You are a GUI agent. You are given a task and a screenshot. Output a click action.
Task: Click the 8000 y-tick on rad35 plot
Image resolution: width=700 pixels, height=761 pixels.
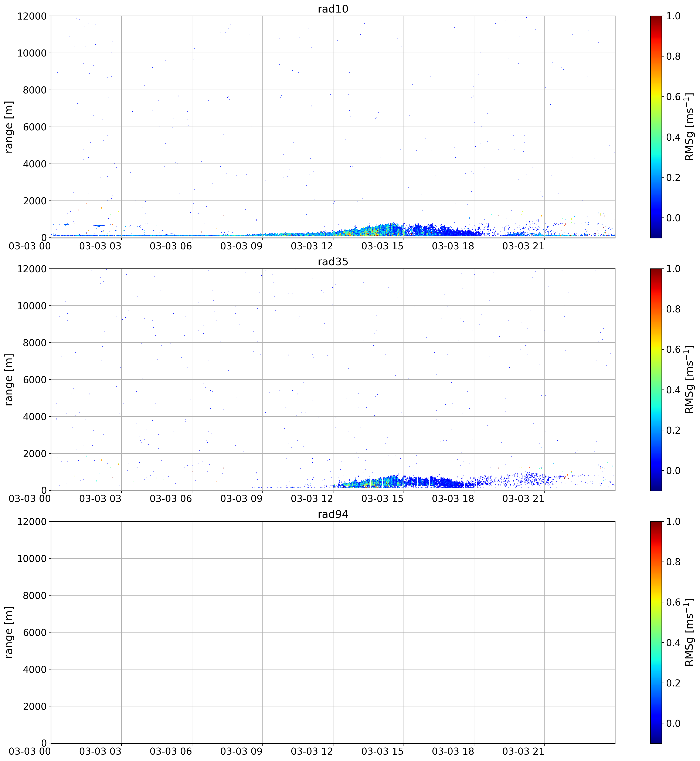(35, 343)
